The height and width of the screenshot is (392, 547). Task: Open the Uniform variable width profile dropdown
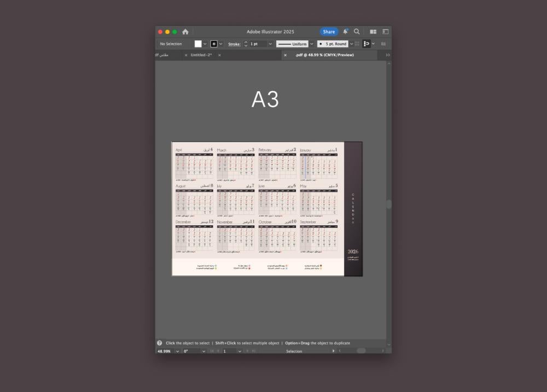[312, 44]
